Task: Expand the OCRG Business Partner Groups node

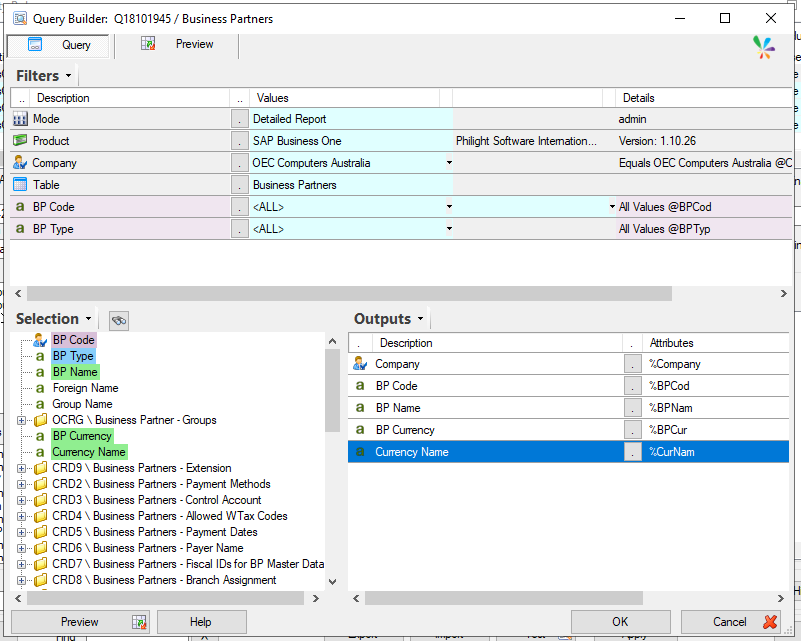Action: click(21, 421)
